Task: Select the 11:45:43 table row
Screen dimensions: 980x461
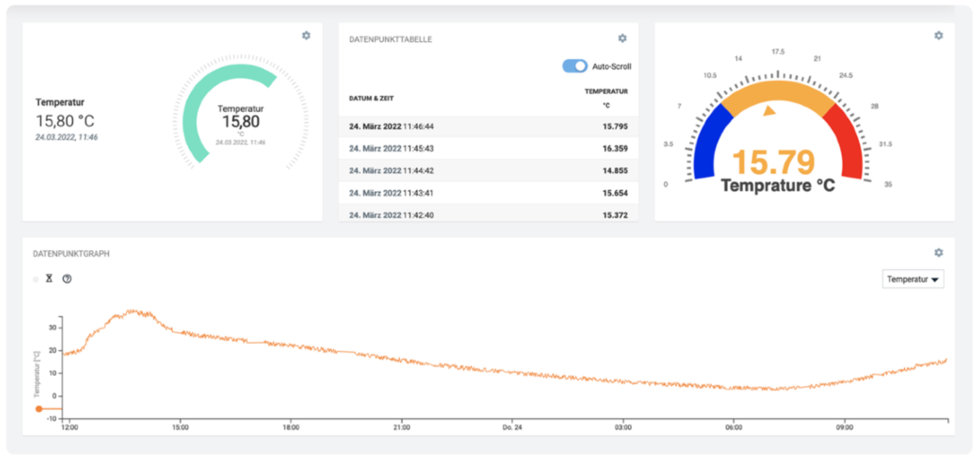Action: click(488, 149)
